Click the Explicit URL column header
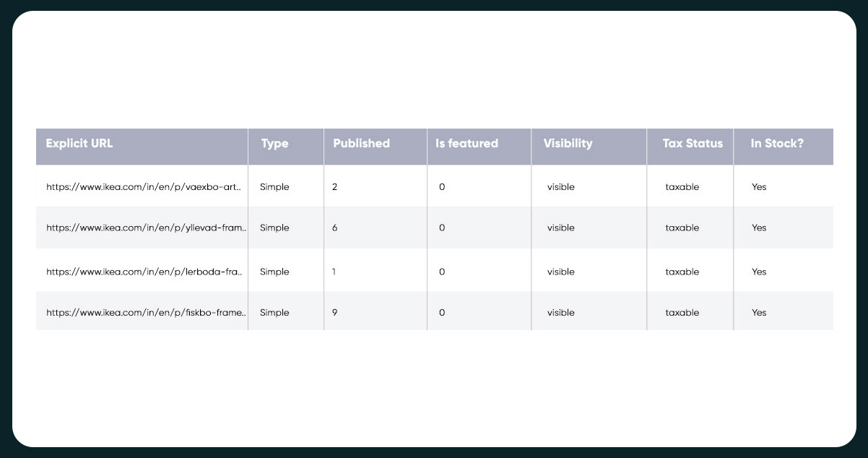Image resolution: width=868 pixels, height=458 pixels. click(x=79, y=143)
